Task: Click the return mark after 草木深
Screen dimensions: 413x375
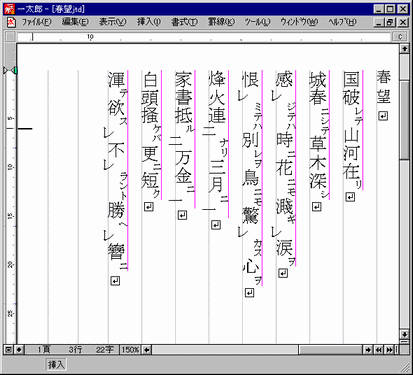Action: coord(316,207)
